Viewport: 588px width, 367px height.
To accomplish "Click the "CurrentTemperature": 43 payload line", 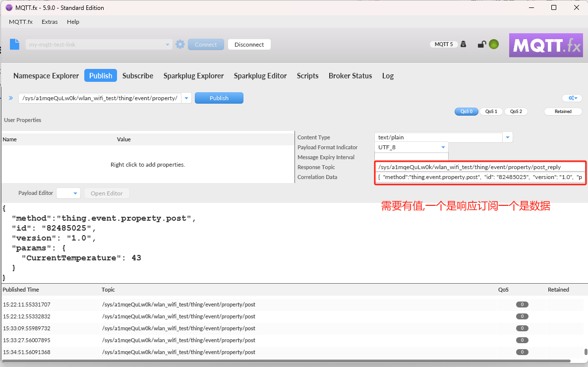I will click(81, 258).
